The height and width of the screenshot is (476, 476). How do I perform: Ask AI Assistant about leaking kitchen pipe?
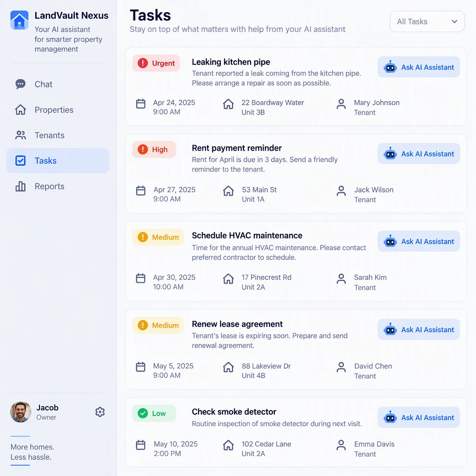click(419, 67)
